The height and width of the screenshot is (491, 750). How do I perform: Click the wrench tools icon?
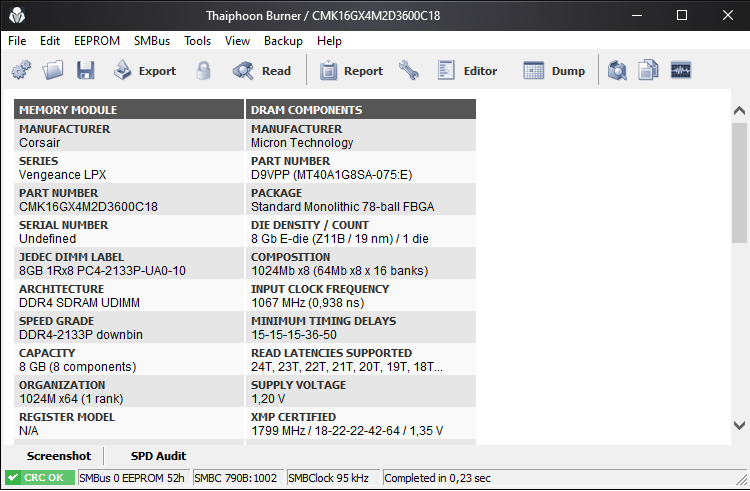408,71
